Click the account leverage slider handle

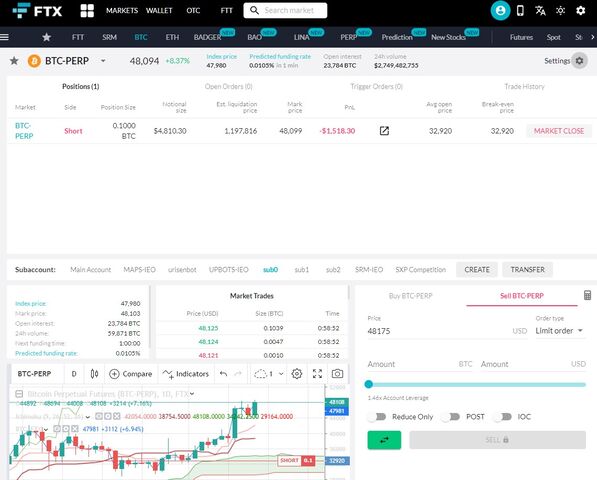pos(368,384)
